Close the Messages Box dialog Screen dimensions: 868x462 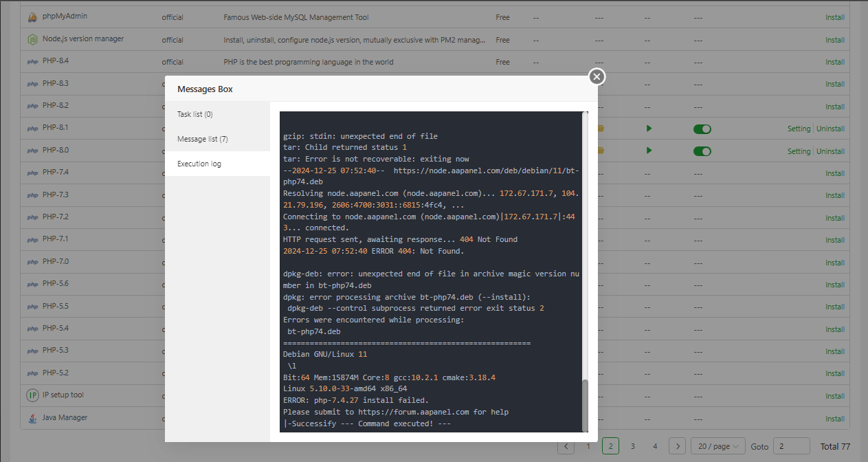click(x=597, y=76)
